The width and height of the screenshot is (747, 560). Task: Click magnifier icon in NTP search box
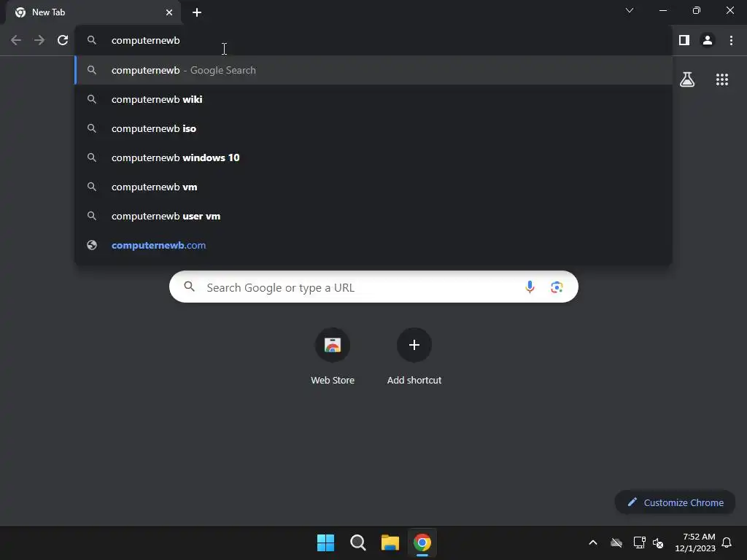(189, 287)
